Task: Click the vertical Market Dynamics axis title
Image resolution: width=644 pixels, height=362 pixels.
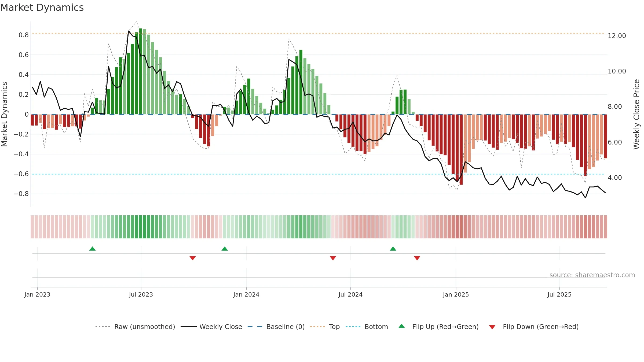Action: 4,114
